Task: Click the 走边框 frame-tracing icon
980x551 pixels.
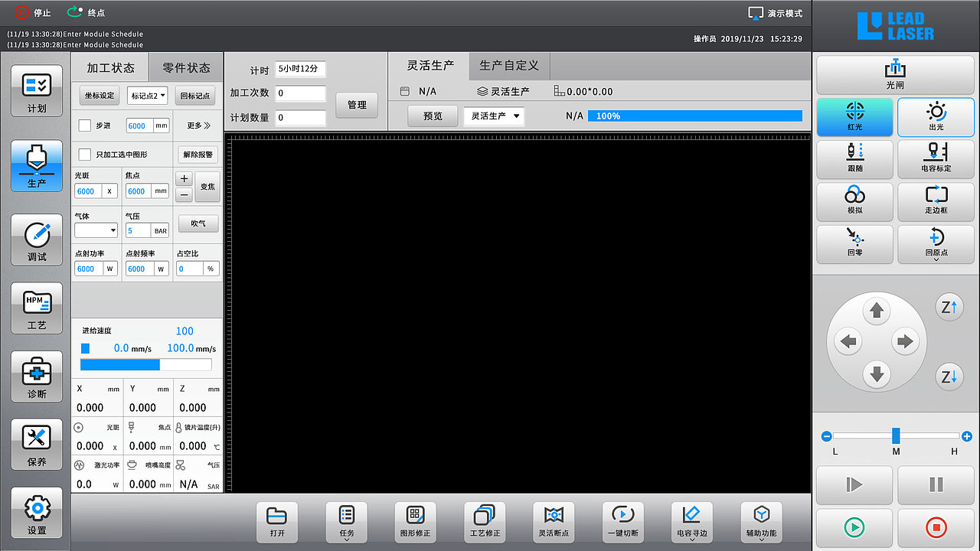Action: click(x=936, y=201)
